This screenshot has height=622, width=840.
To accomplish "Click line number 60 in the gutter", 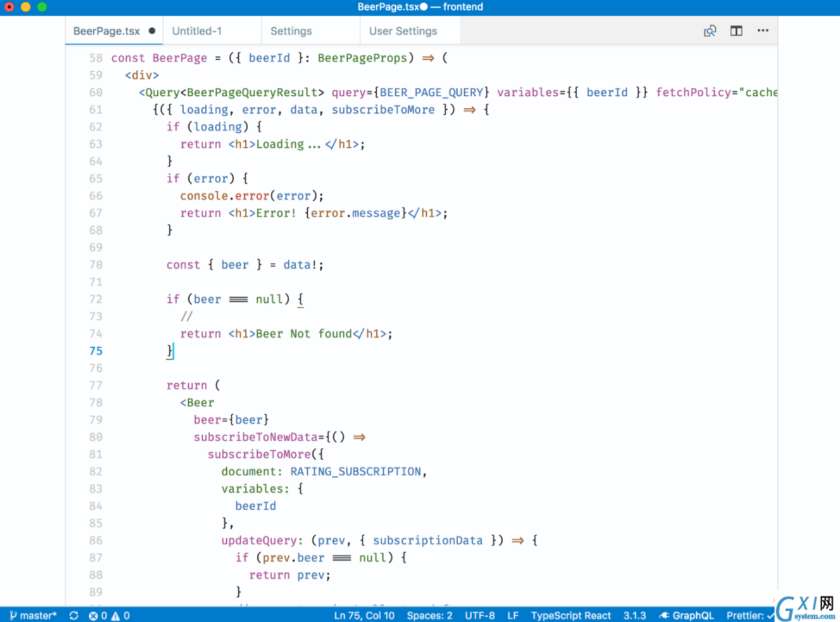I will point(96,92).
